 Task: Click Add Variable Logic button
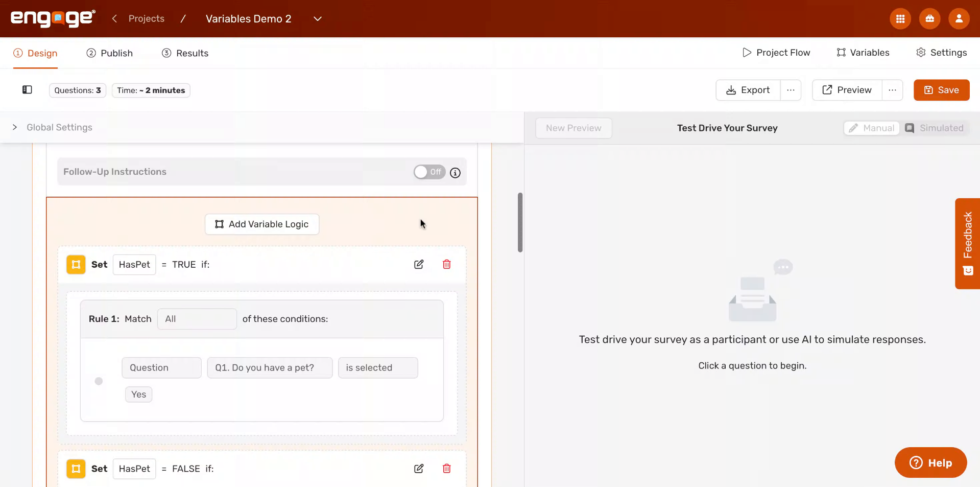click(262, 224)
